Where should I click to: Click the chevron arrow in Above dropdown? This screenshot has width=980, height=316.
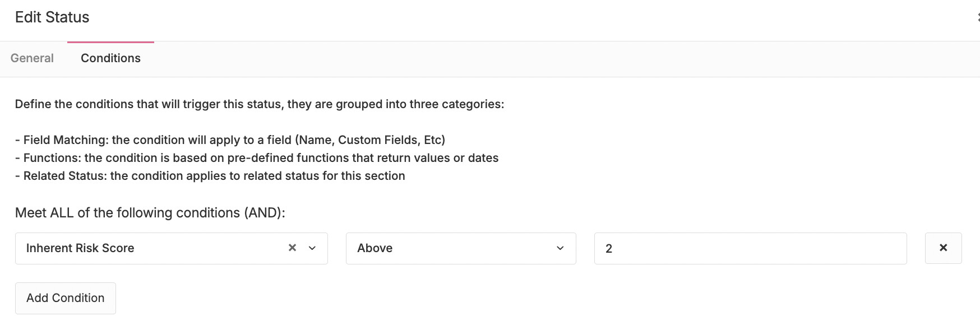(560, 248)
